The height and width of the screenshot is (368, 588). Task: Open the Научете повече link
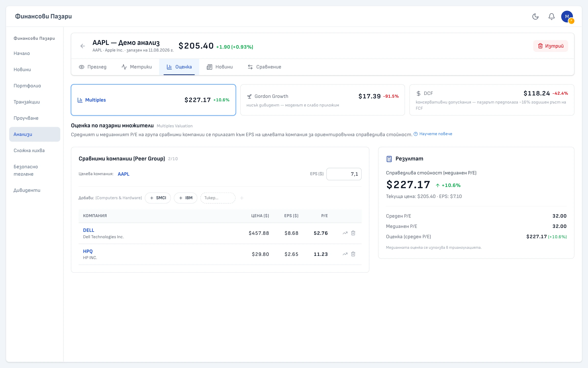433,134
